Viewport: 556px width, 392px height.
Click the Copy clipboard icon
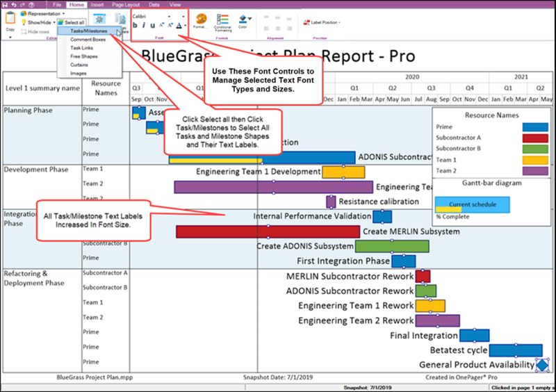click(x=10, y=18)
